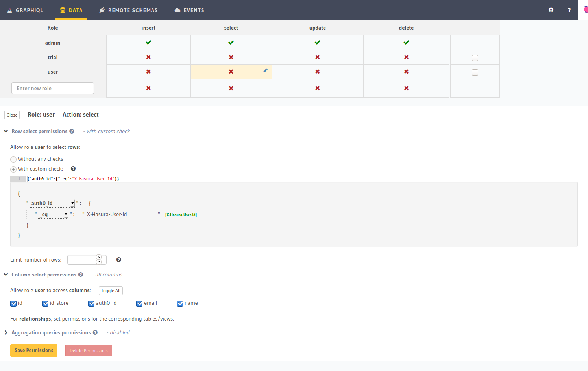Switch to the Events tab

click(189, 10)
